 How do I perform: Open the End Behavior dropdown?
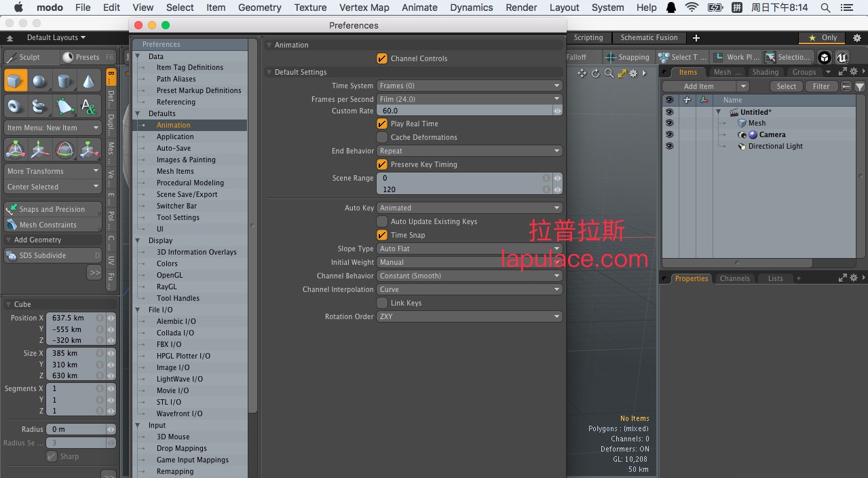pos(470,151)
